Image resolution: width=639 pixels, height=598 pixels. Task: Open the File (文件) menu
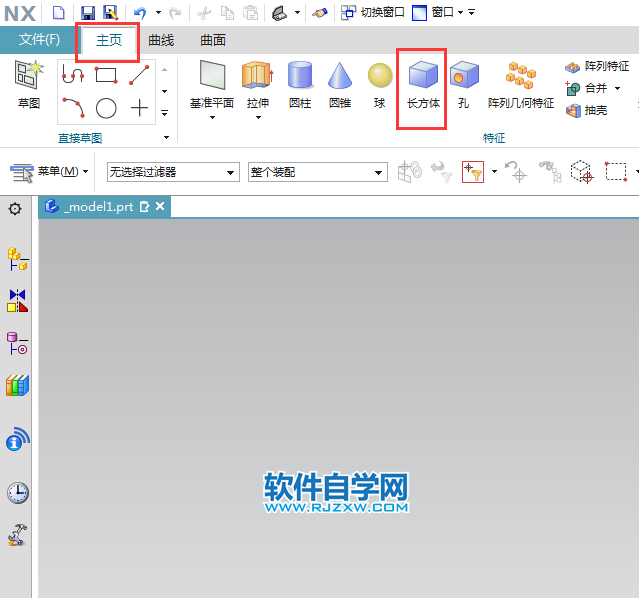click(x=39, y=40)
